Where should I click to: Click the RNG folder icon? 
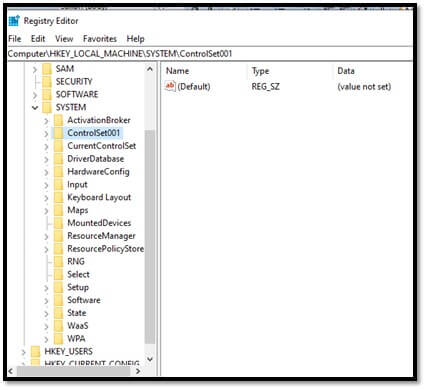click(59, 262)
